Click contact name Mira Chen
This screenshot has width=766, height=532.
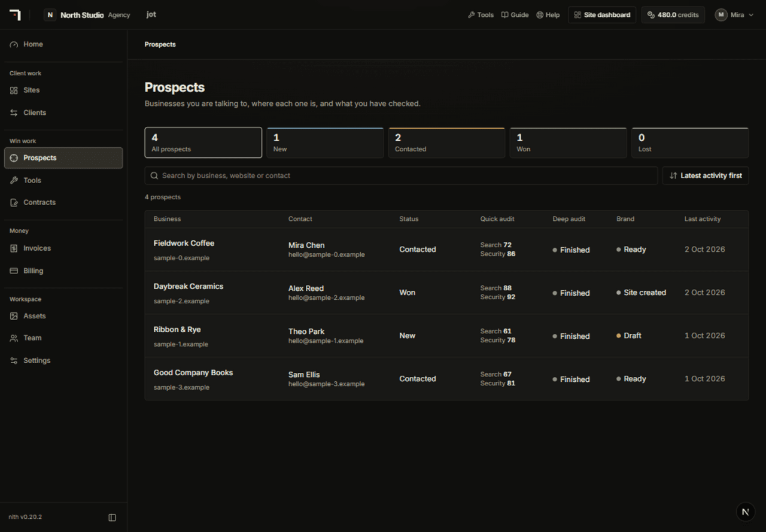coord(306,245)
